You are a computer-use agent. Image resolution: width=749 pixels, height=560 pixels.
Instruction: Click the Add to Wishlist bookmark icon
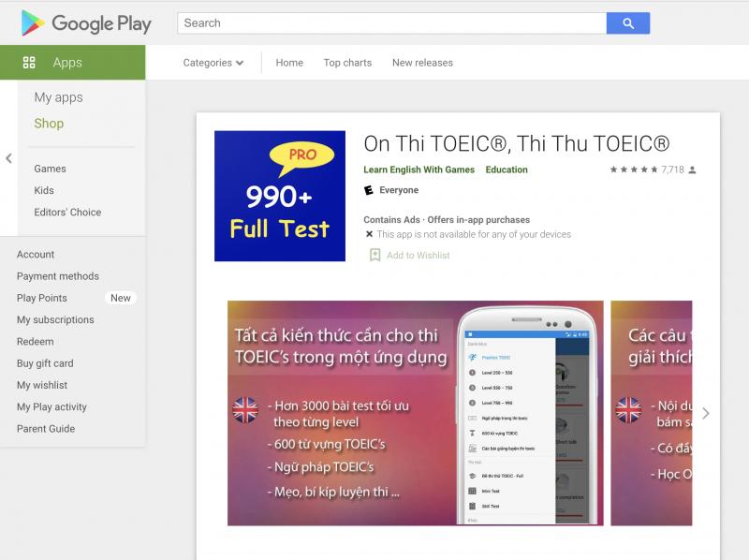click(x=375, y=255)
